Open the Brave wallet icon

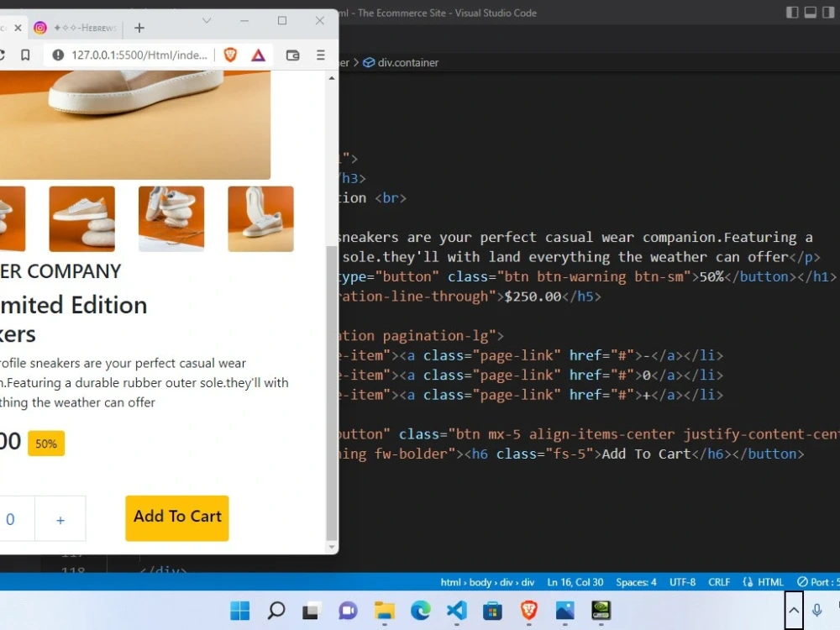tap(292, 55)
